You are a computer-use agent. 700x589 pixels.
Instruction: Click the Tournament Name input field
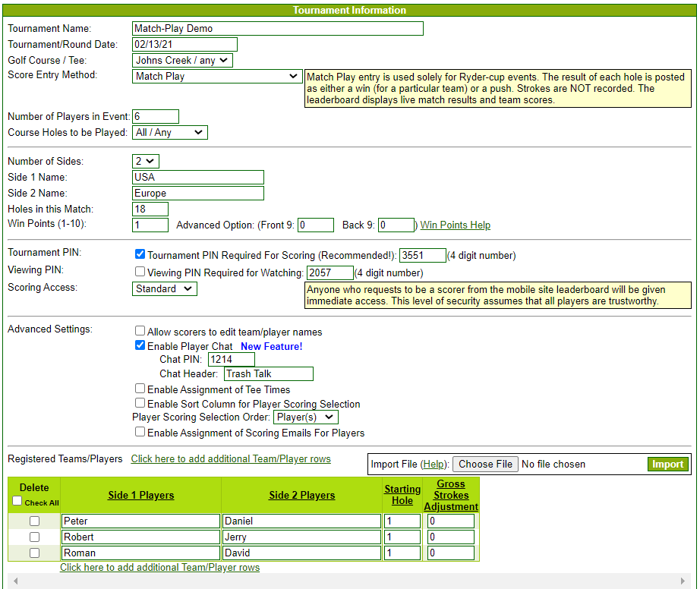click(x=278, y=29)
